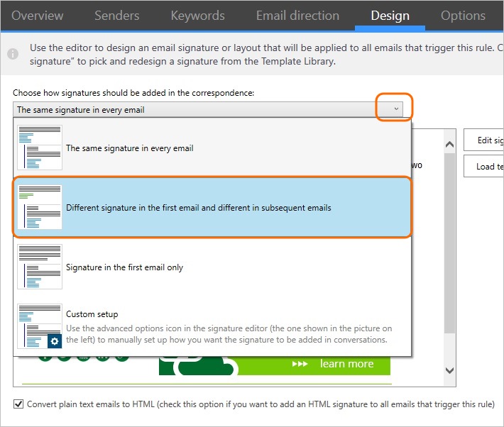Select 'Different signature in the first email' option

(212, 207)
